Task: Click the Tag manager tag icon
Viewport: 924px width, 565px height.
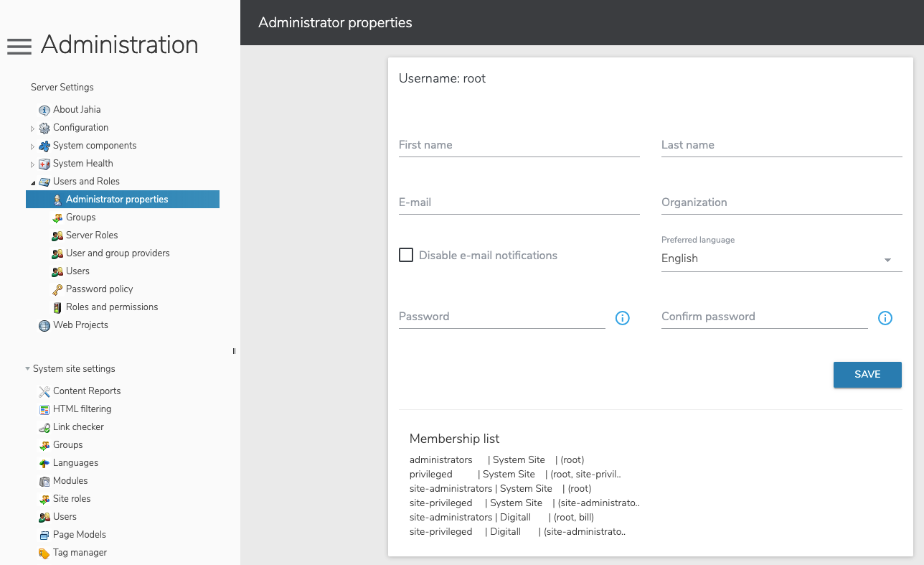Action: [44, 553]
